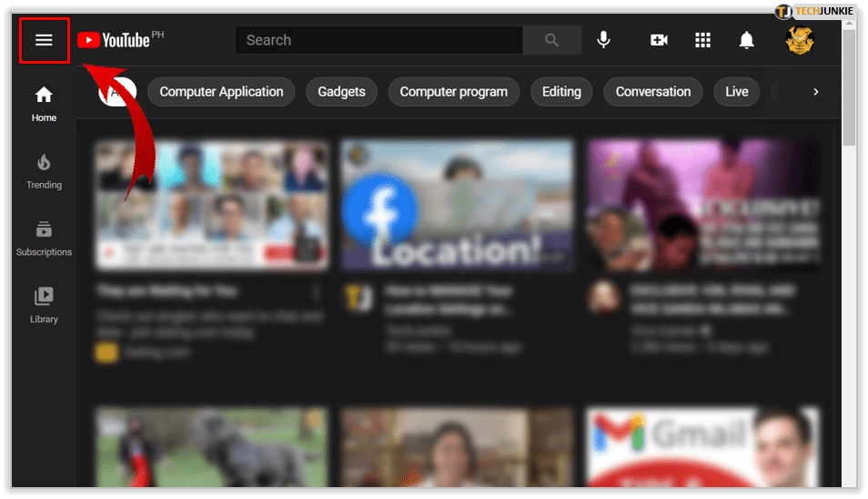Screen dimensions: 868x499
Task: Select the Computer Application chip
Action: click(221, 92)
